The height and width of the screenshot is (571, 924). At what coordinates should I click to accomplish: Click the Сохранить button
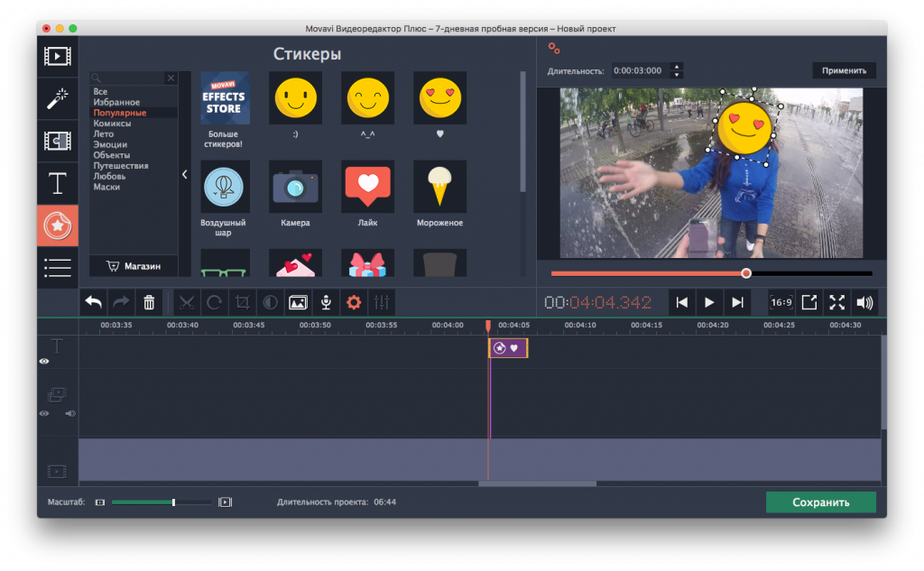[820, 502]
